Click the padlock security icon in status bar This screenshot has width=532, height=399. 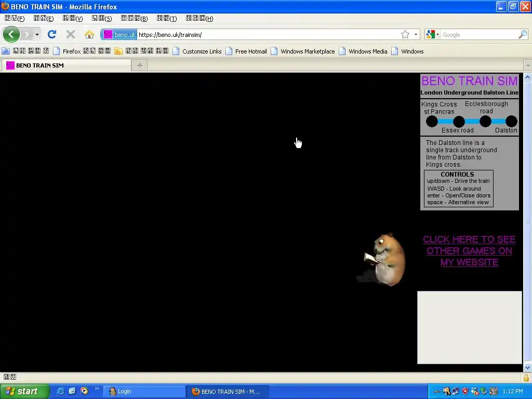(x=526, y=377)
